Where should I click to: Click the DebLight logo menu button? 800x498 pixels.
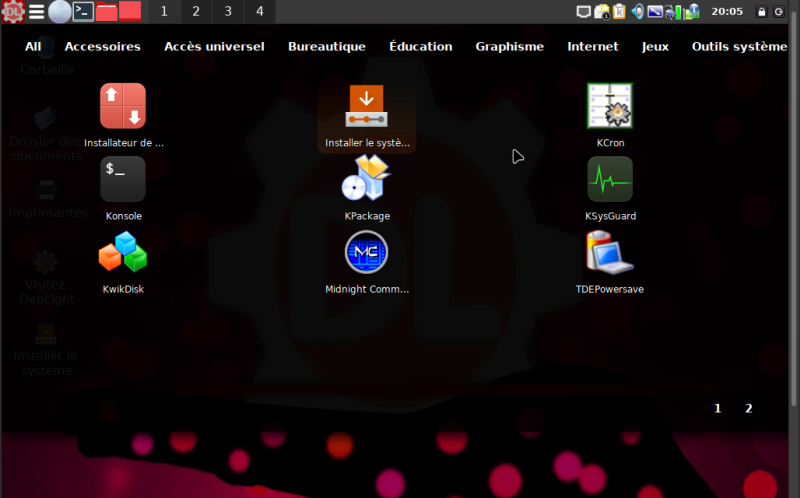coord(12,12)
